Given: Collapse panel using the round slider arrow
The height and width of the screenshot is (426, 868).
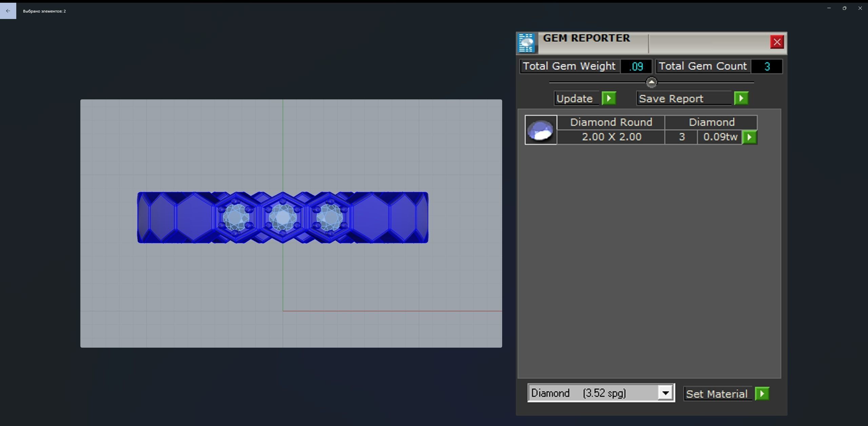Looking at the screenshot, I should (x=651, y=82).
